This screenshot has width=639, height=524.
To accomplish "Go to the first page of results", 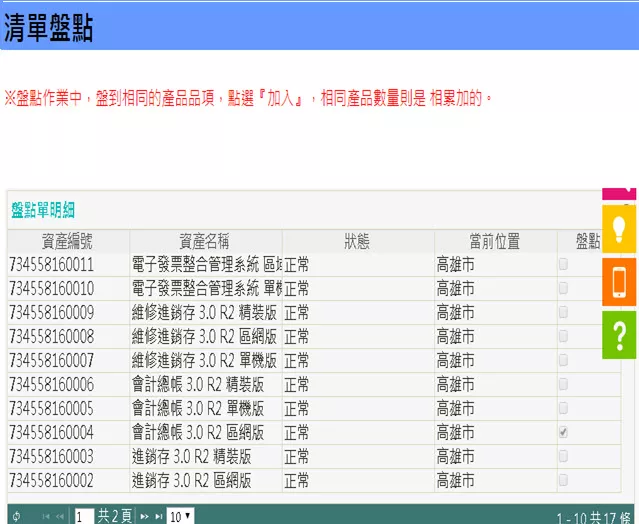I will [x=46, y=516].
